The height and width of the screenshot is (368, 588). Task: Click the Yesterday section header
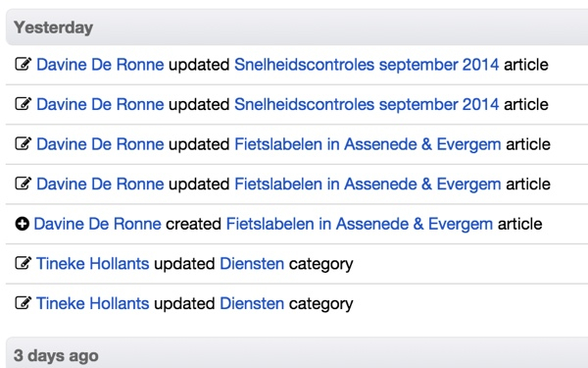(297, 27)
